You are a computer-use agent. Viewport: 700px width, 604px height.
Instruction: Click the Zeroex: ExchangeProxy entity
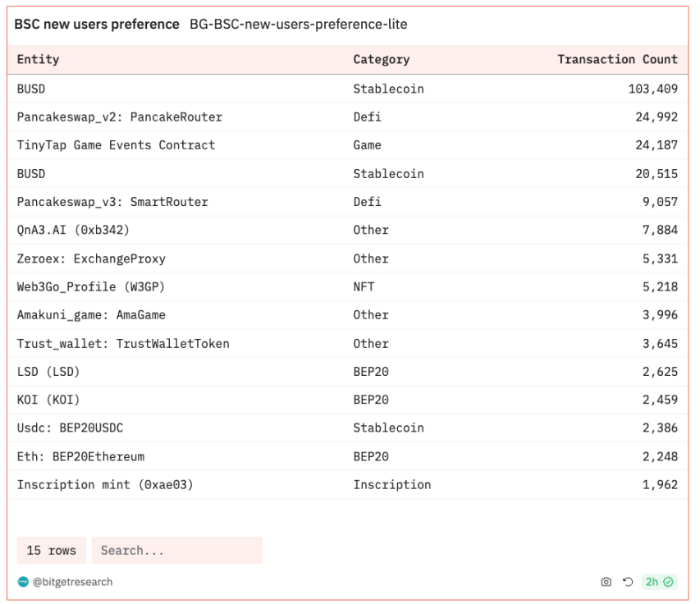[91, 259]
